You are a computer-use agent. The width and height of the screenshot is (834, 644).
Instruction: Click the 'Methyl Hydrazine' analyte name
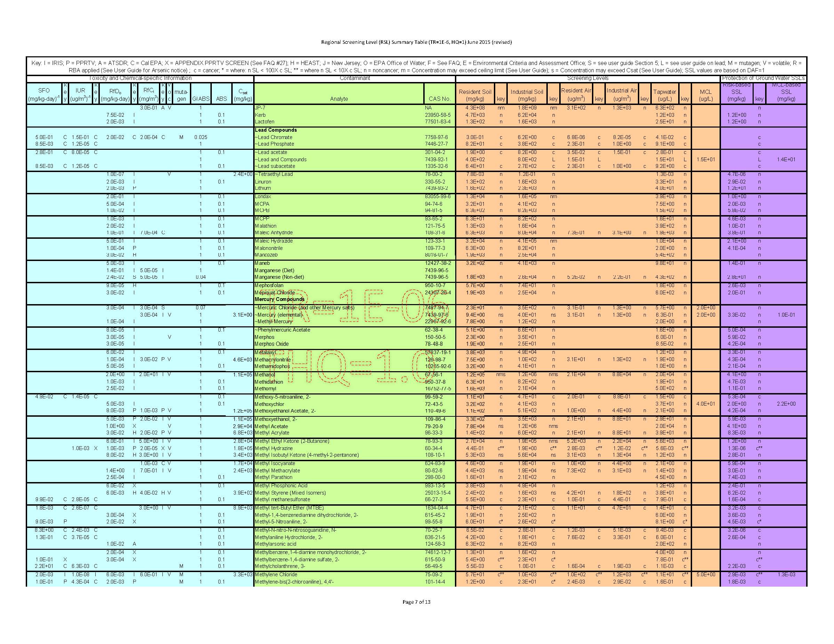(273, 448)
